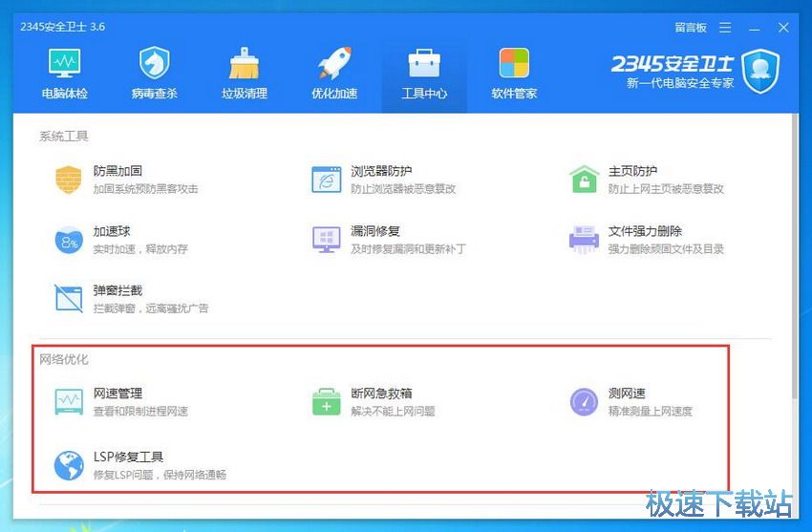Launch the 加速球 tool title
This screenshot has width=812, height=532.
click(112, 231)
